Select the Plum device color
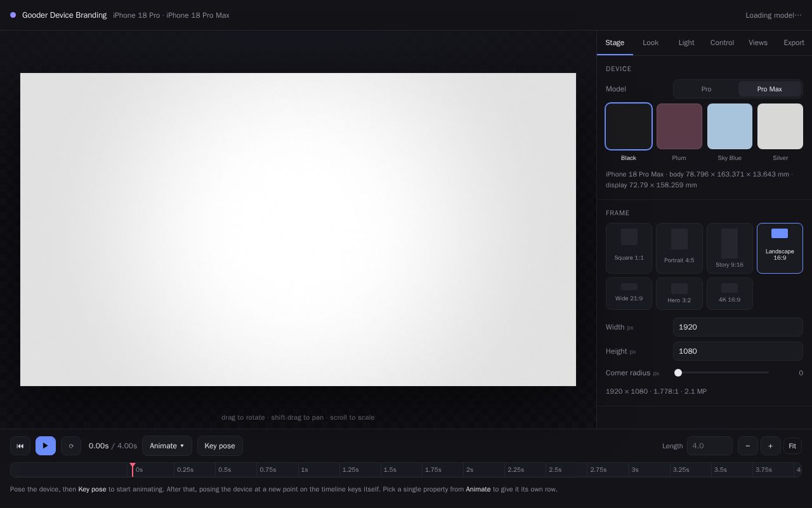This screenshot has height=508, width=812. pos(679,126)
